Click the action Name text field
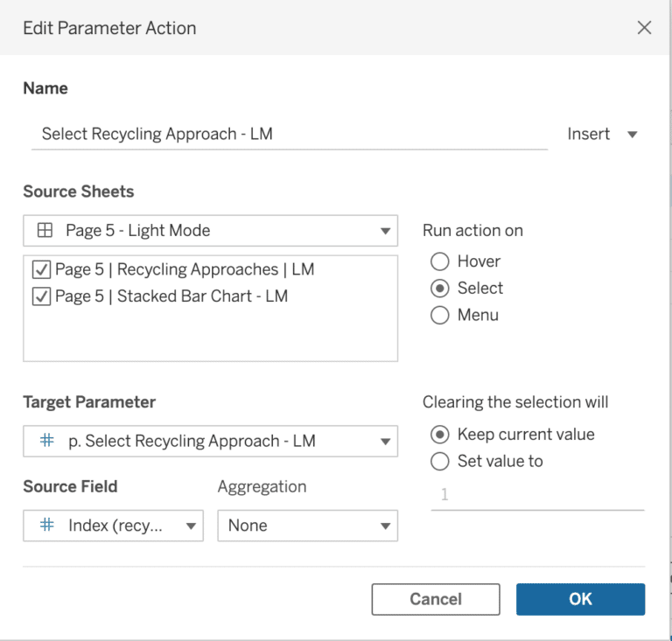672x641 pixels. [x=290, y=135]
